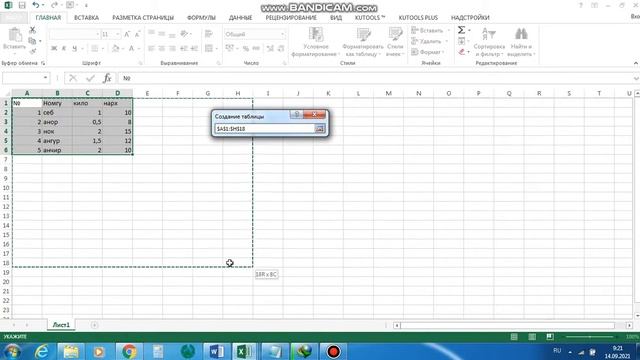The width and height of the screenshot is (640, 360).
Task: Open the Общий number format dropdown
Action: [282, 34]
